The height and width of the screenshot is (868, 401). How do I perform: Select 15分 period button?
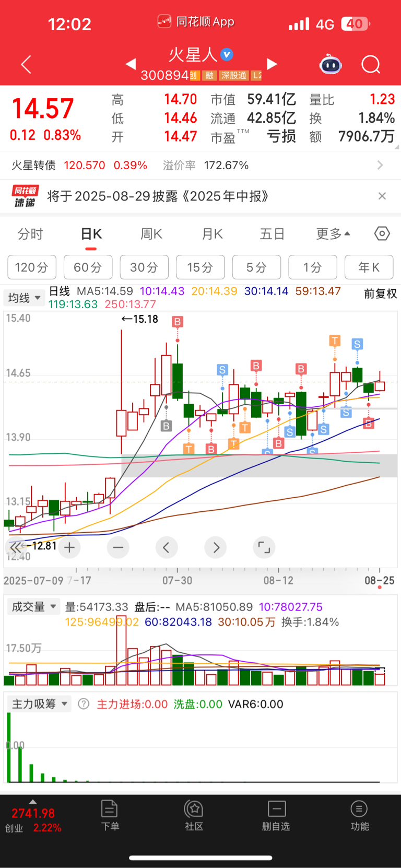pyautogui.click(x=200, y=267)
